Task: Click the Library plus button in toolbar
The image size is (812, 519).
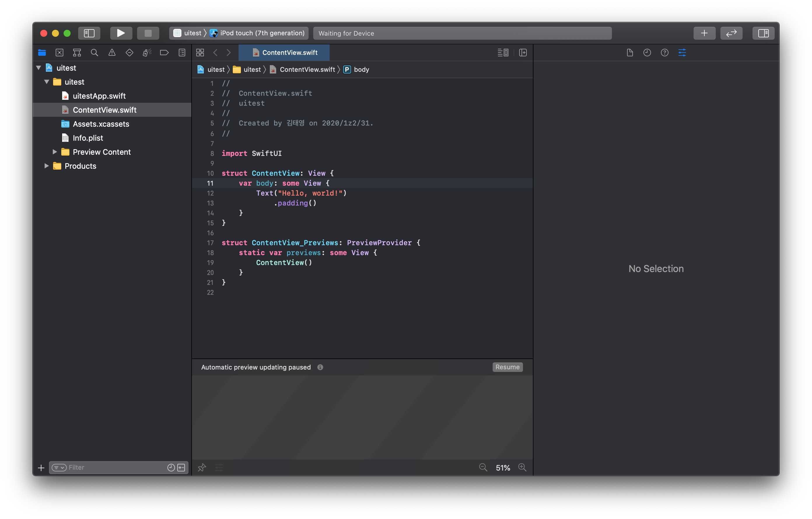Action: tap(704, 33)
